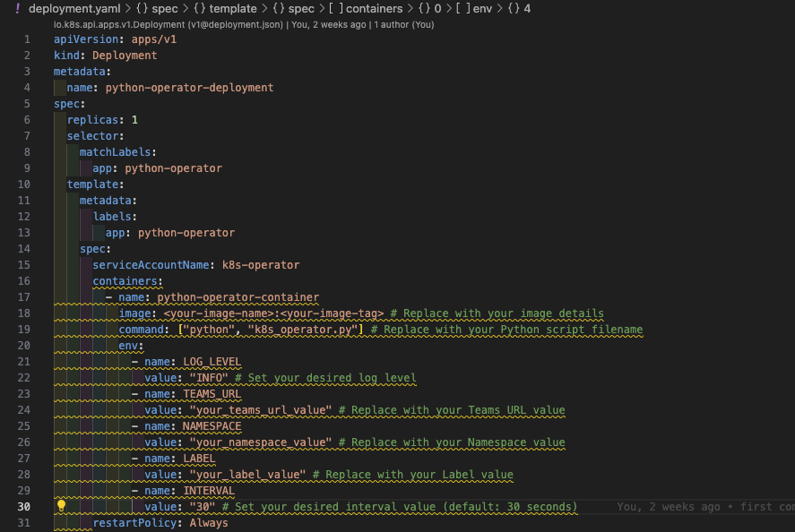Click the "your_teams_url_value" string
The image size is (795, 532).
pos(261,410)
